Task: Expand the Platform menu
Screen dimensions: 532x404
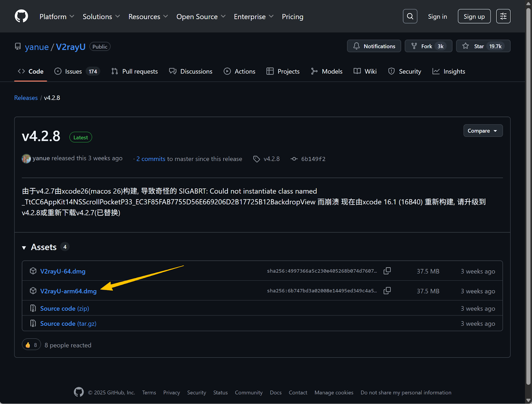Action: pyautogui.click(x=57, y=17)
